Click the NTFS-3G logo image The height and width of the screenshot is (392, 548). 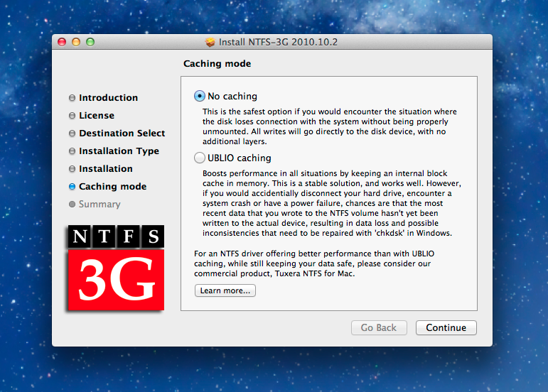[x=116, y=268]
